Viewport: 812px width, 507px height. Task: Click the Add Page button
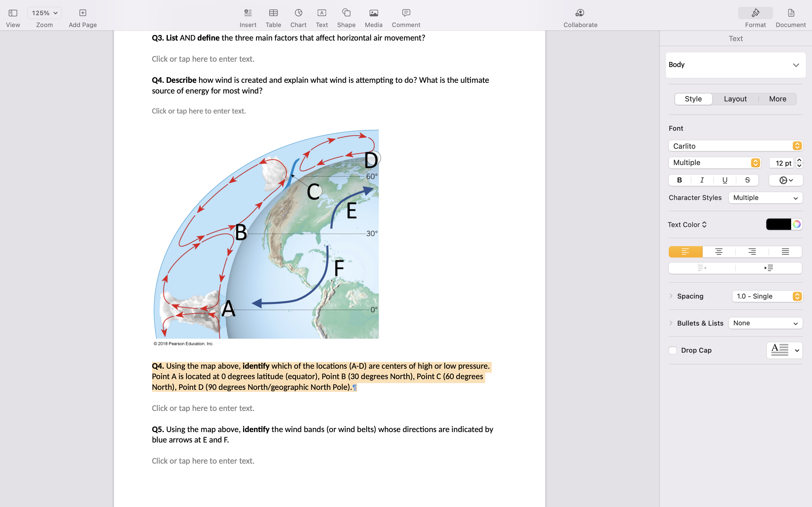(82, 13)
